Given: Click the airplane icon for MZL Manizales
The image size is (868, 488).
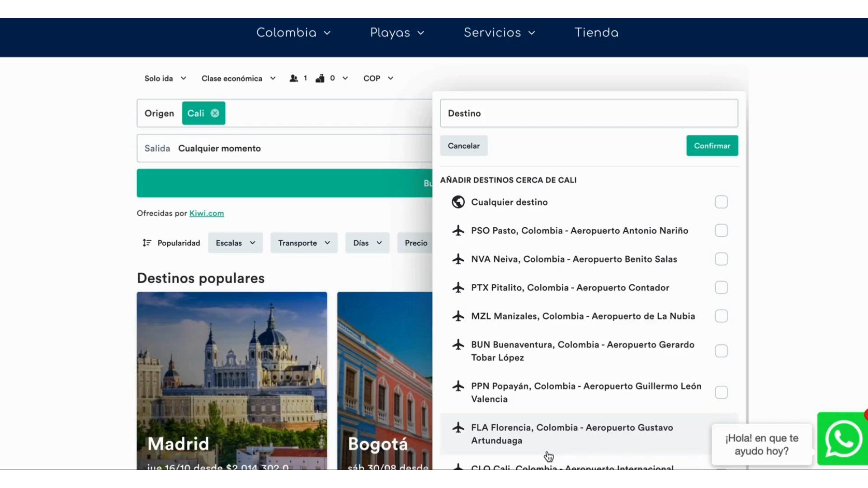Looking at the screenshot, I should (x=458, y=316).
